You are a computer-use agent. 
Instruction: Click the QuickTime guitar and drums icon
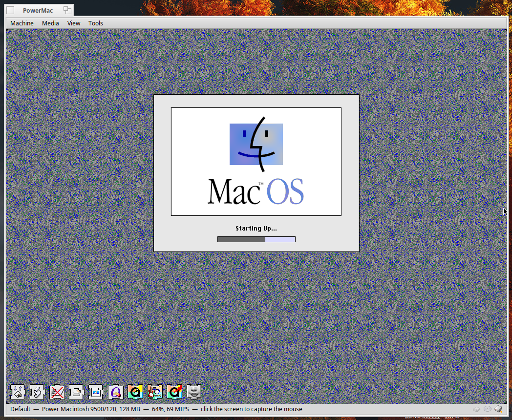pyautogui.click(x=155, y=392)
